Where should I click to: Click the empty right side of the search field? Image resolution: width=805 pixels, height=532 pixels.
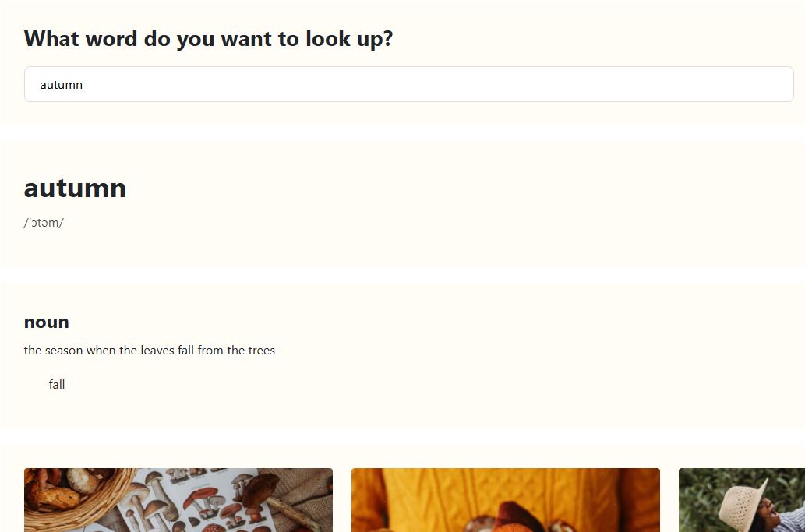pyautogui.click(x=616, y=84)
